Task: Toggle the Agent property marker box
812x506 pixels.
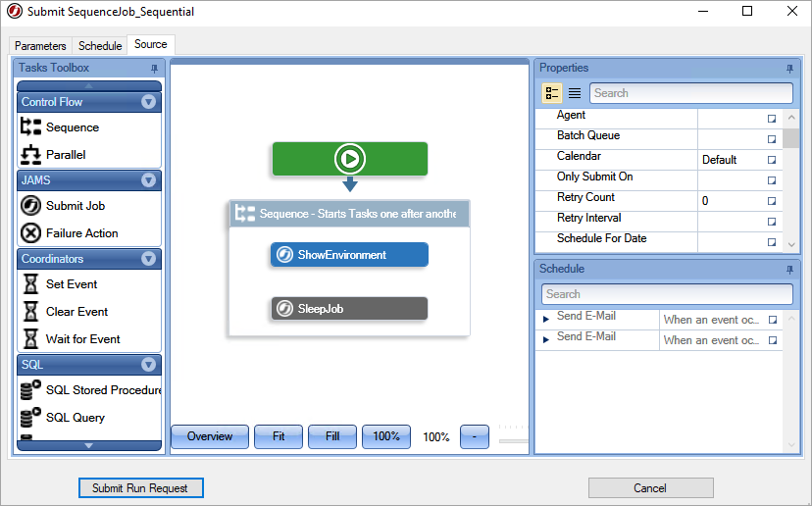Action: (x=772, y=118)
